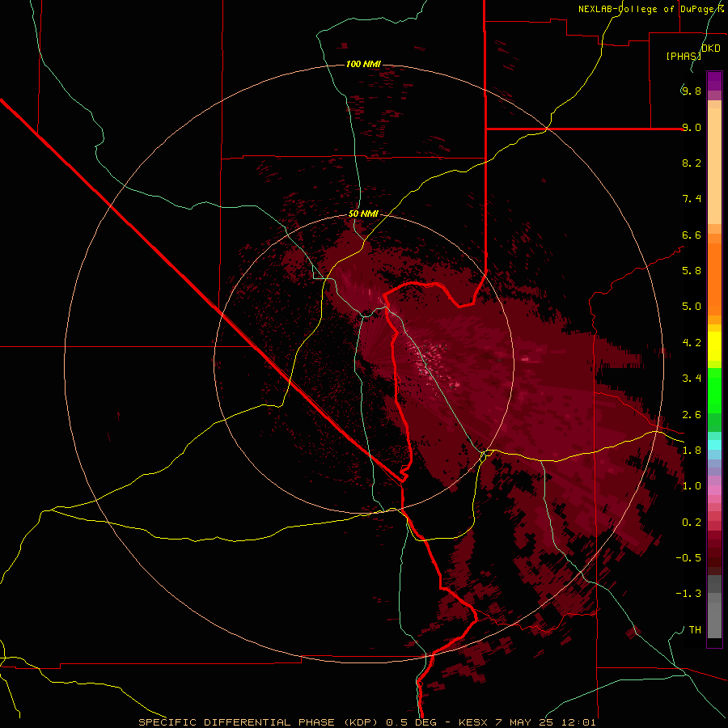The height and width of the screenshot is (728, 728).
Task: Click the 3.4 scale value
Action: coord(692,379)
